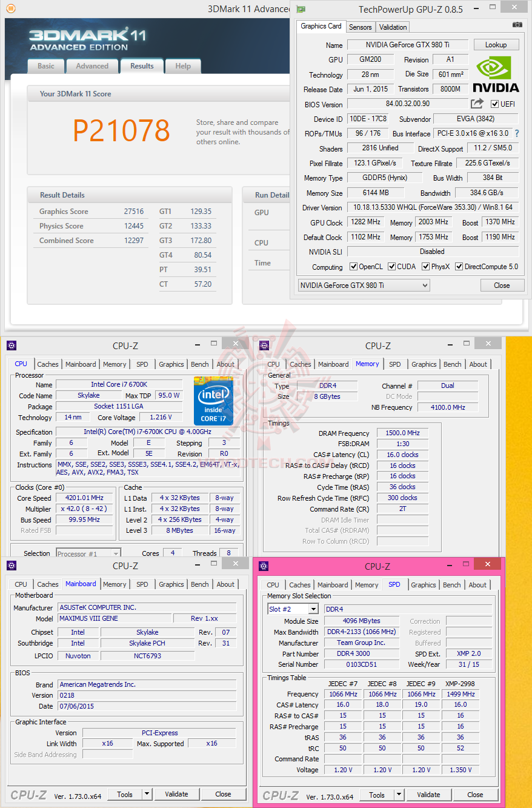This screenshot has height=808, width=532.
Task: Click the orange 3DMark 11 title bar icon
Action: click(x=11, y=8)
